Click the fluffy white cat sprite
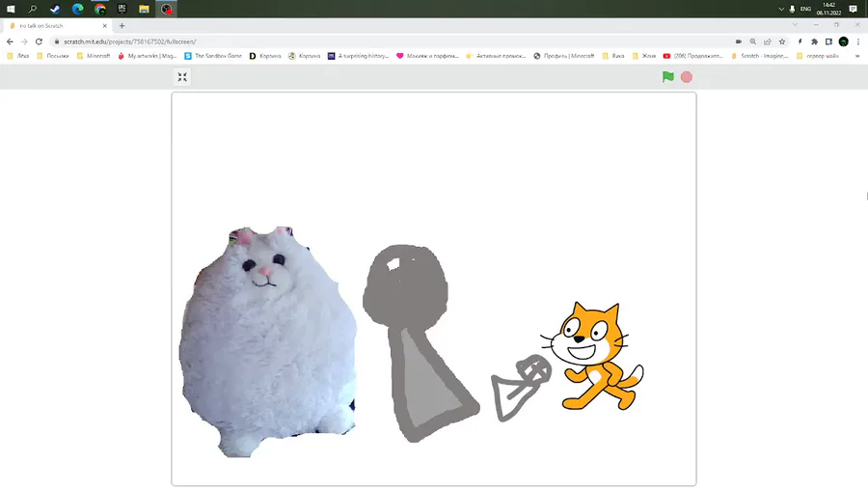 268,341
